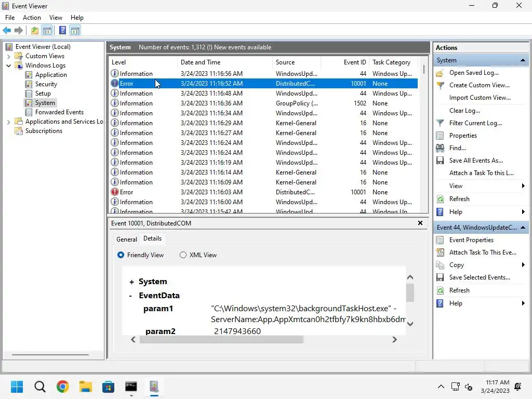Click the Forward arrow toolbar icon
Image resolution: width=532 pixels, height=399 pixels.
point(19,31)
